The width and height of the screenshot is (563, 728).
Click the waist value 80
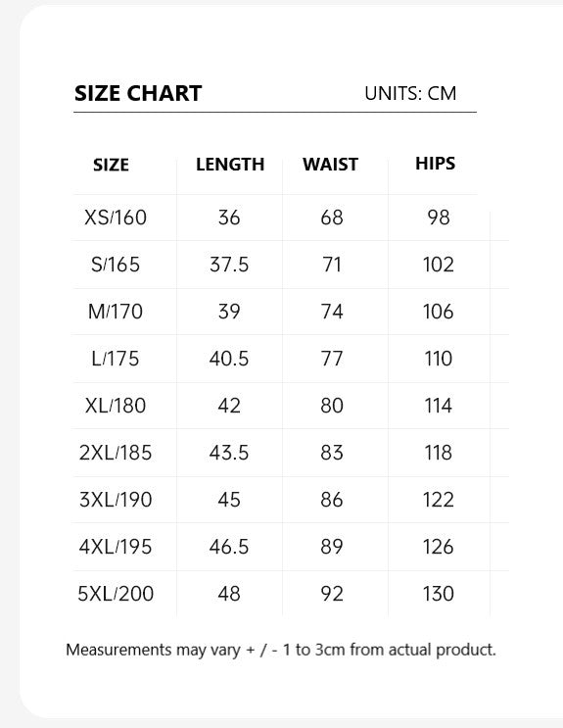coord(332,406)
